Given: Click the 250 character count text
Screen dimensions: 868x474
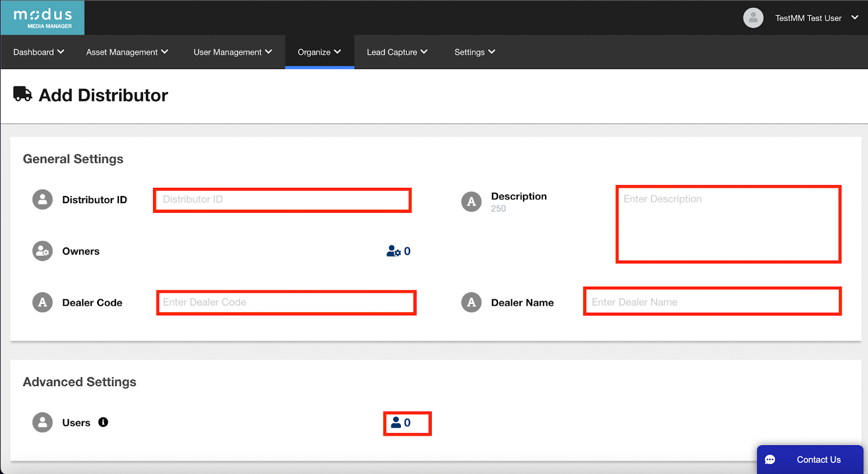Looking at the screenshot, I should pyautogui.click(x=499, y=208).
